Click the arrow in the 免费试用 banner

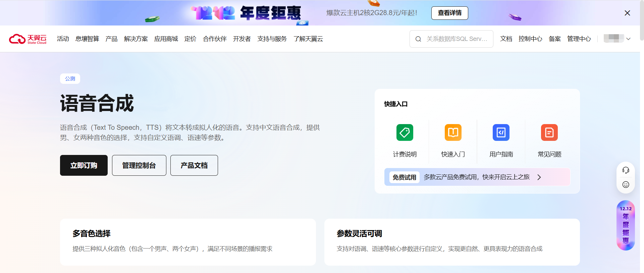(539, 177)
